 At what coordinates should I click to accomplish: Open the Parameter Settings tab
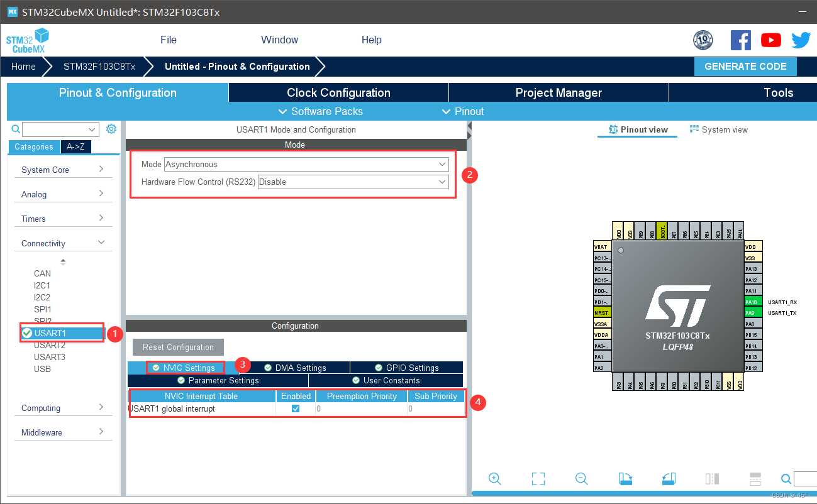pos(218,380)
